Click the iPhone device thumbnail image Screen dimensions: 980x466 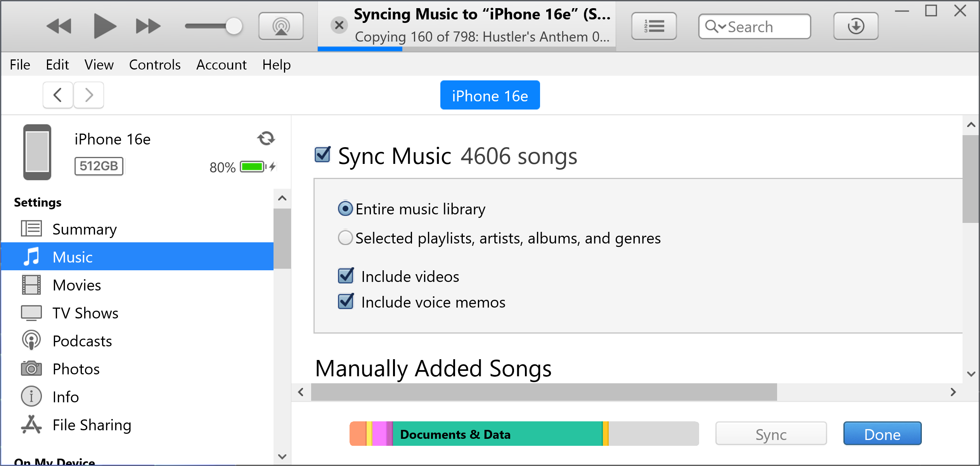37,152
